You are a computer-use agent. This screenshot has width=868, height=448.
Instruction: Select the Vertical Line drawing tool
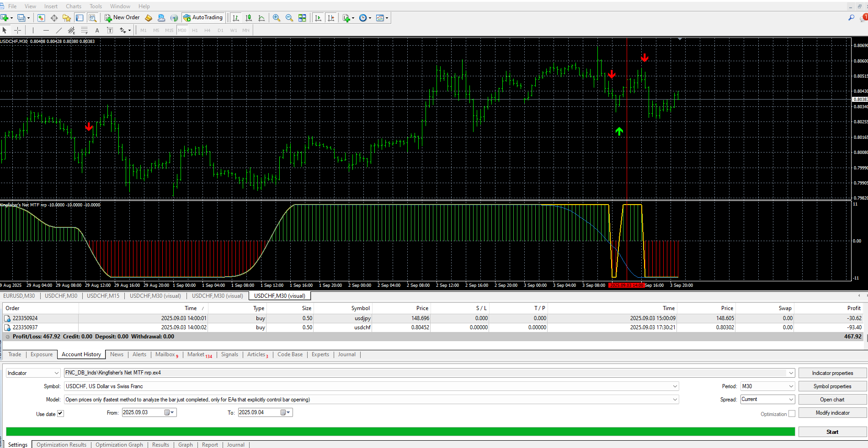33,30
